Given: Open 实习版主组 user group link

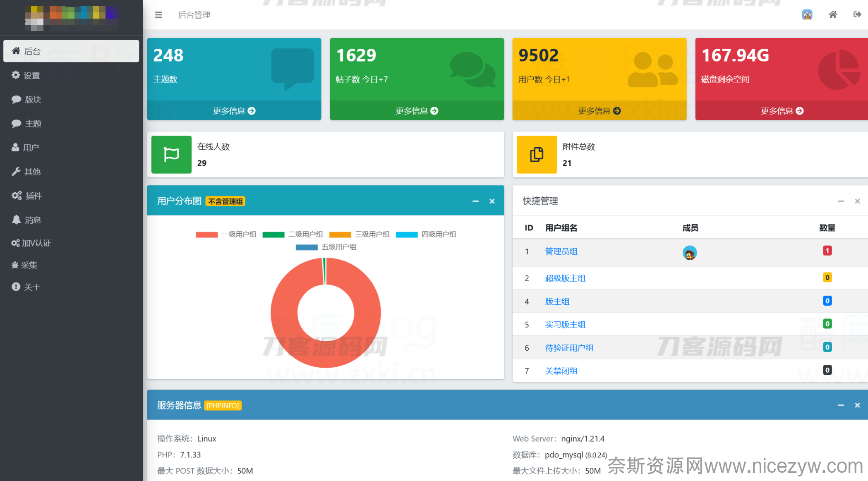Looking at the screenshot, I should click(x=565, y=325).
